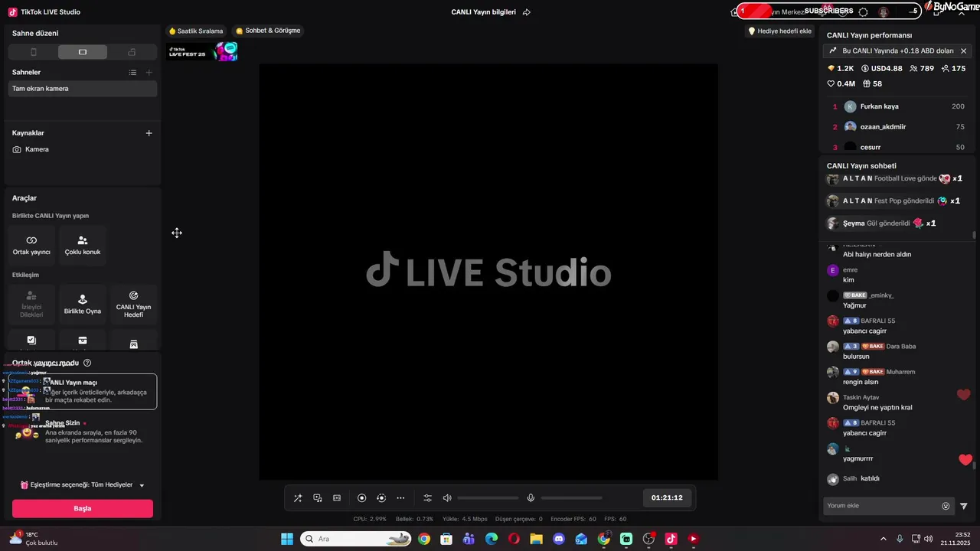Open the chat filter icon

pos(964,506)
